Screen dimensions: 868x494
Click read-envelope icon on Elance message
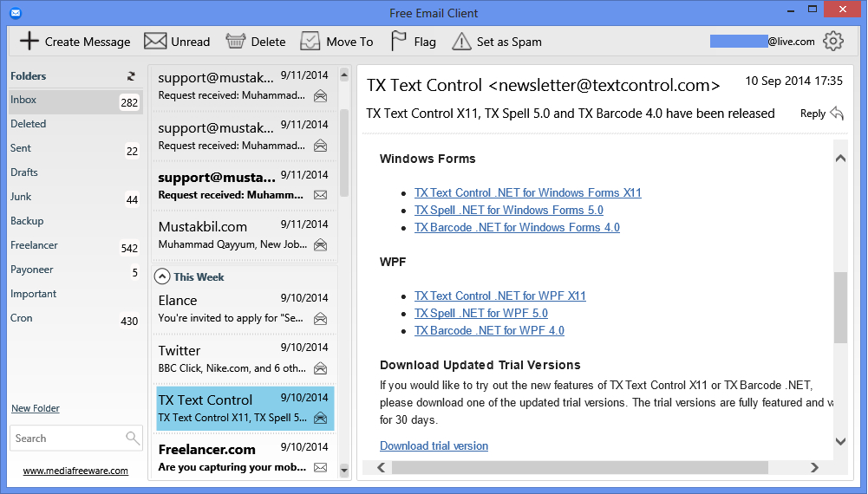coord(321,319)
